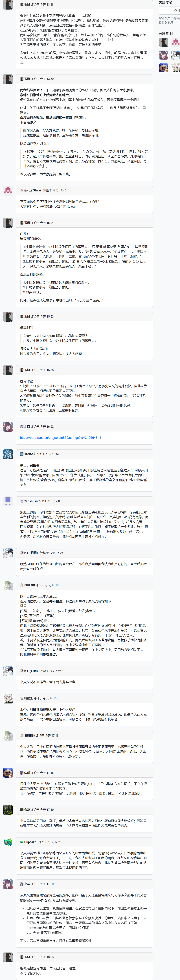Click Yanshusu's large purple pixel avatar
This screenshot has height=980, width=180.
click(x=8, y=501)
